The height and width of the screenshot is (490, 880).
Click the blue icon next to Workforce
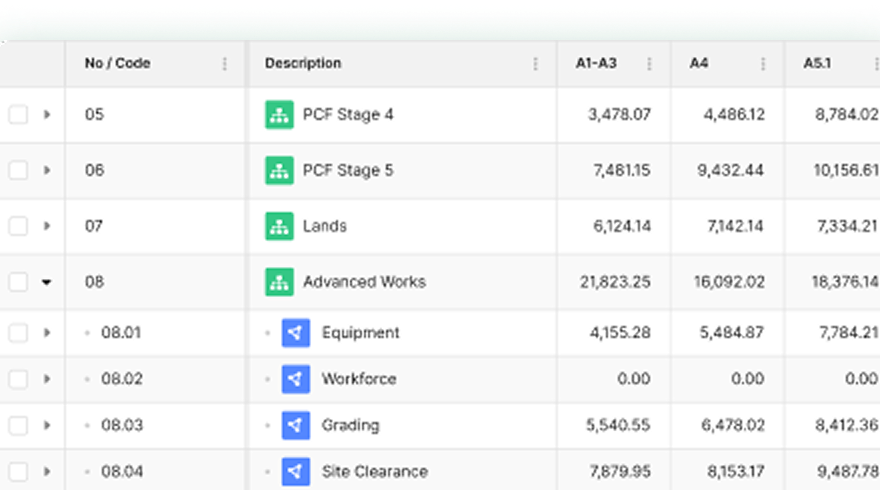click(x=296, y=379)
